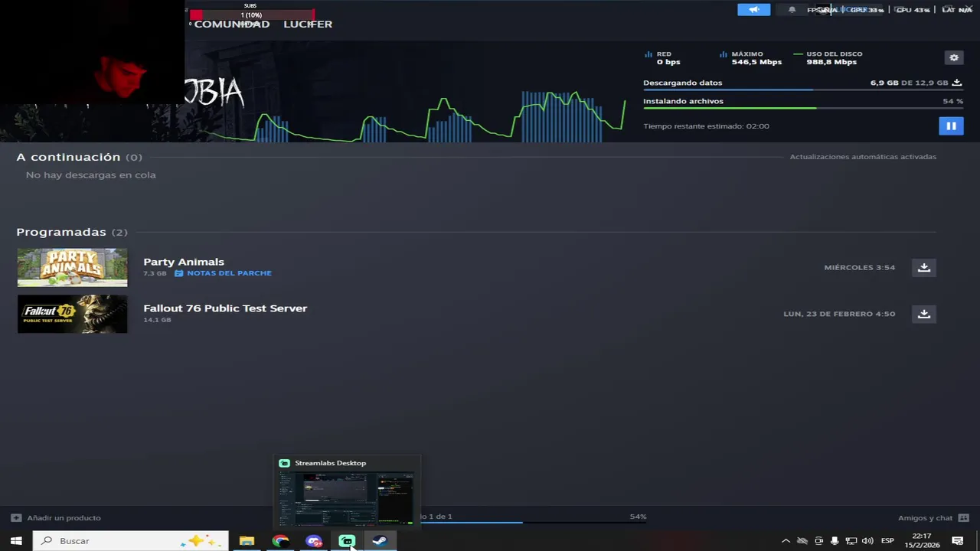
Task: Pause the current Steam download
Action: click(x=951, y=126)
